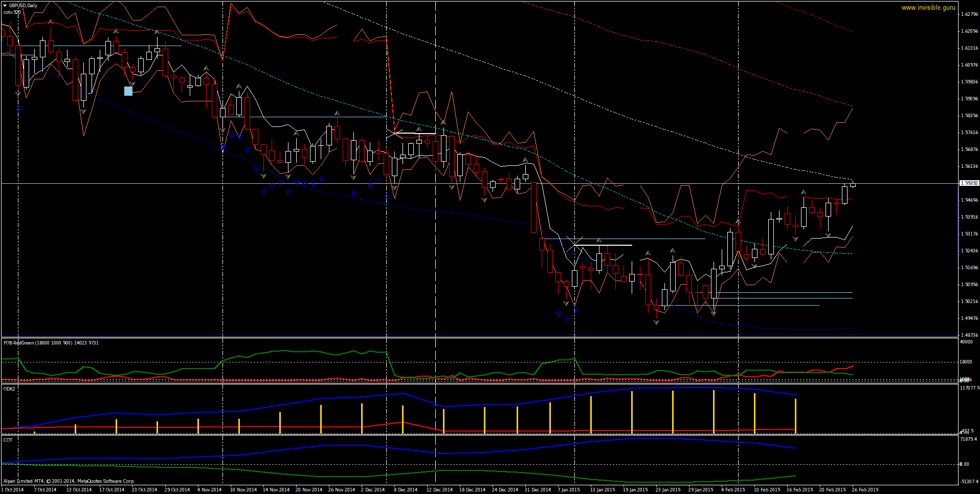Click the 23 Jan 2015 date label

click(669, 490)
